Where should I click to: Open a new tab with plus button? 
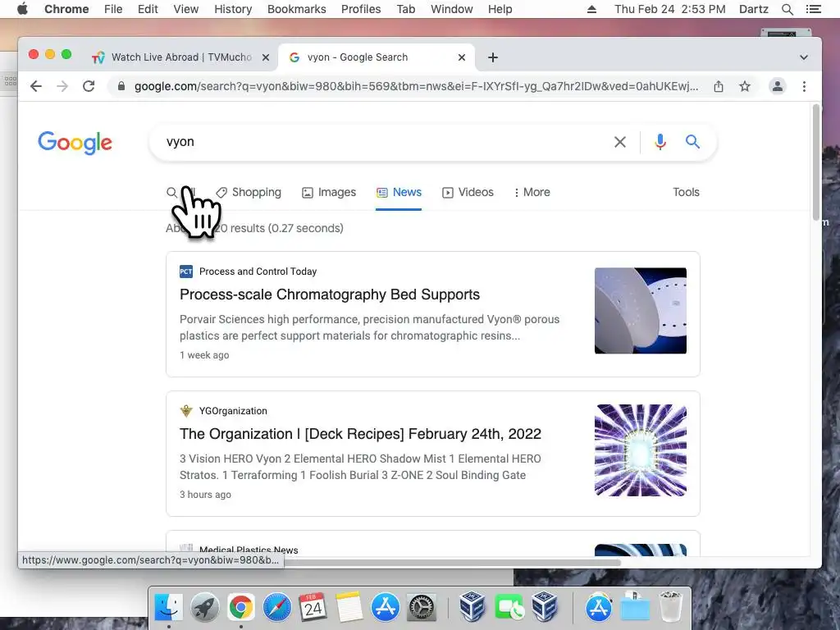[x=493, y=57]
